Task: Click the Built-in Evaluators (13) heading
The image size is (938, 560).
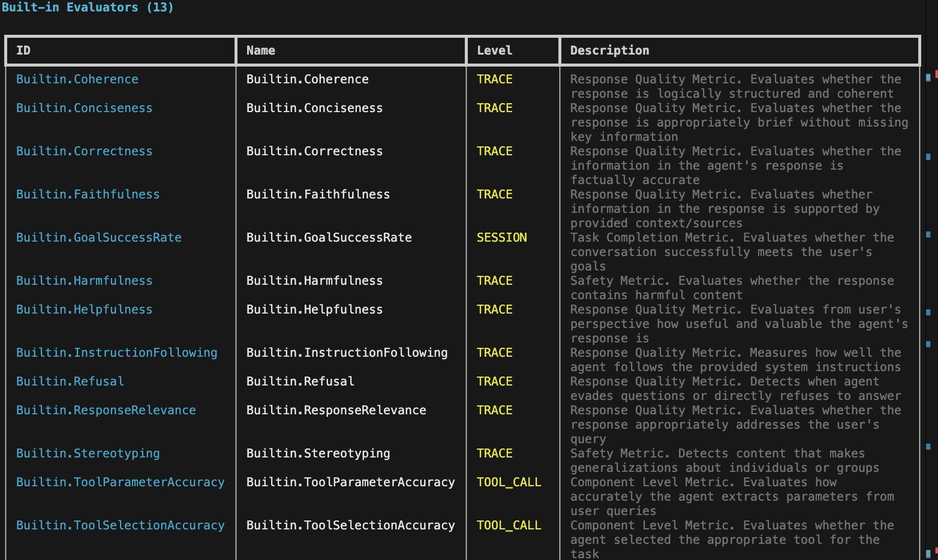Action: point(88,7)
